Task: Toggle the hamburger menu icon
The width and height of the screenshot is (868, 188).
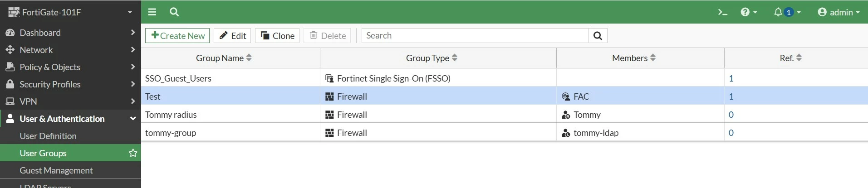Action: (x=152, y=12)
